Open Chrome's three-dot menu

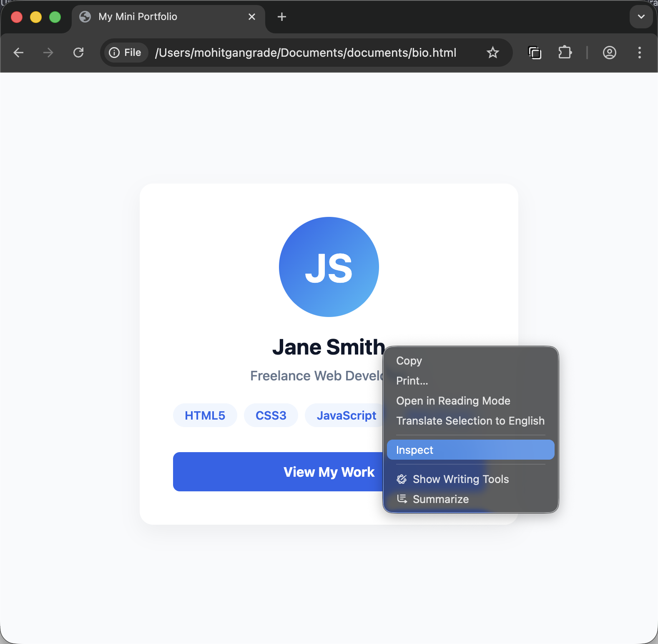(640, 53)
